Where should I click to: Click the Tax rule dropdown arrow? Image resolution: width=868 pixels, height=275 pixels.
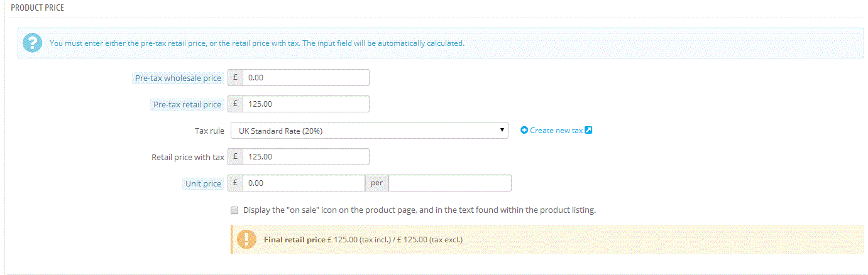click(502, 130)
